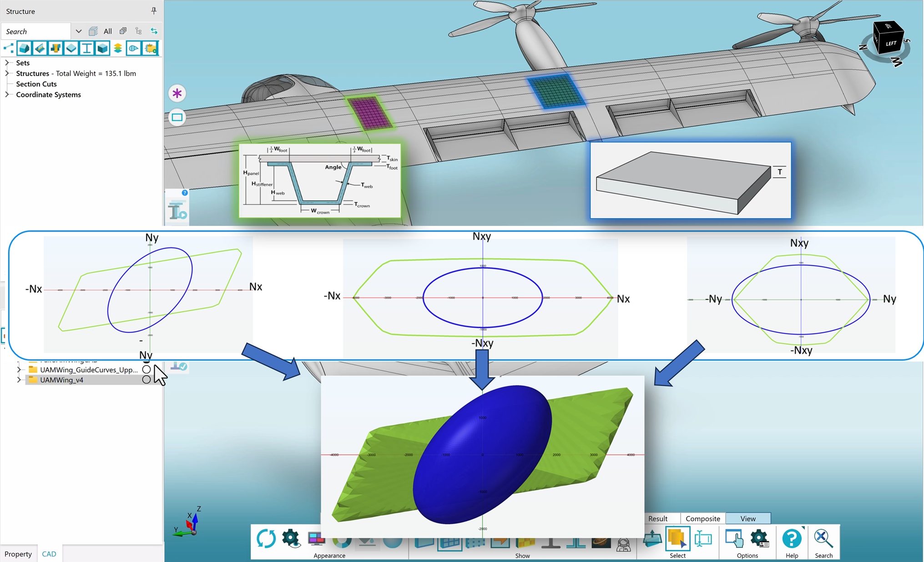Pin the Structure panel with the pushpin icon

tap(154, 11)
